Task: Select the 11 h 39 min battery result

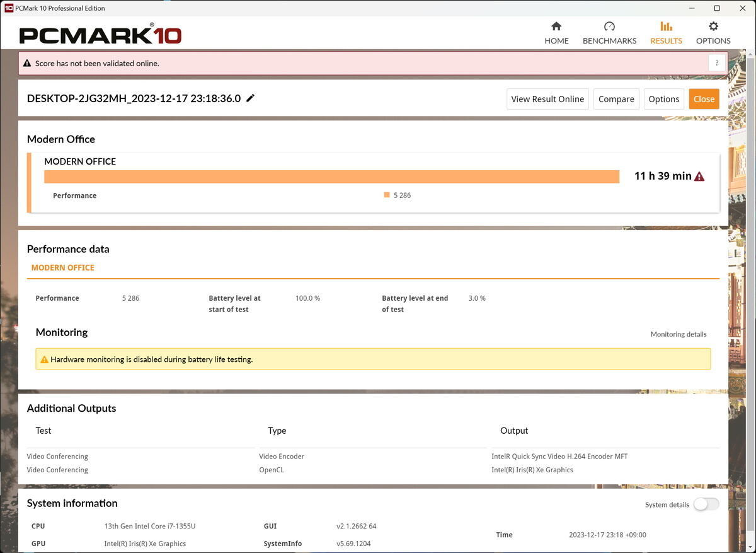Action: [x=663, y=176]
